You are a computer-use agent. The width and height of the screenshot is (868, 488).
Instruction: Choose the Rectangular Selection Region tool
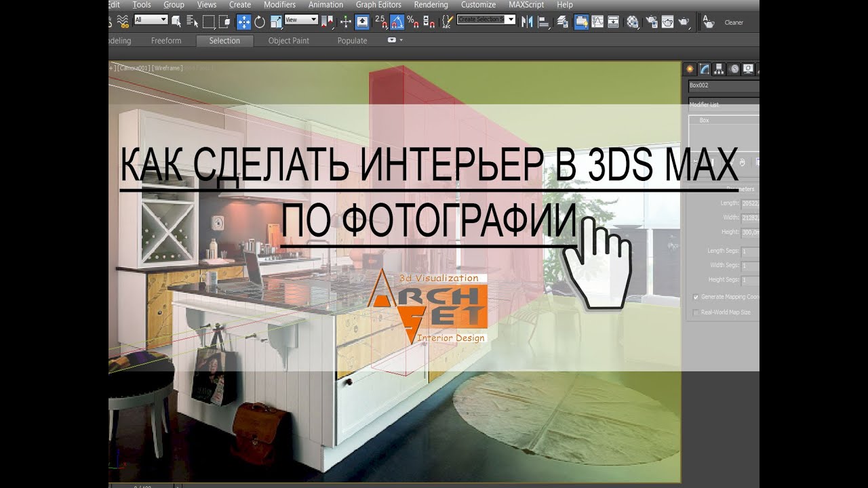[209, 22]
